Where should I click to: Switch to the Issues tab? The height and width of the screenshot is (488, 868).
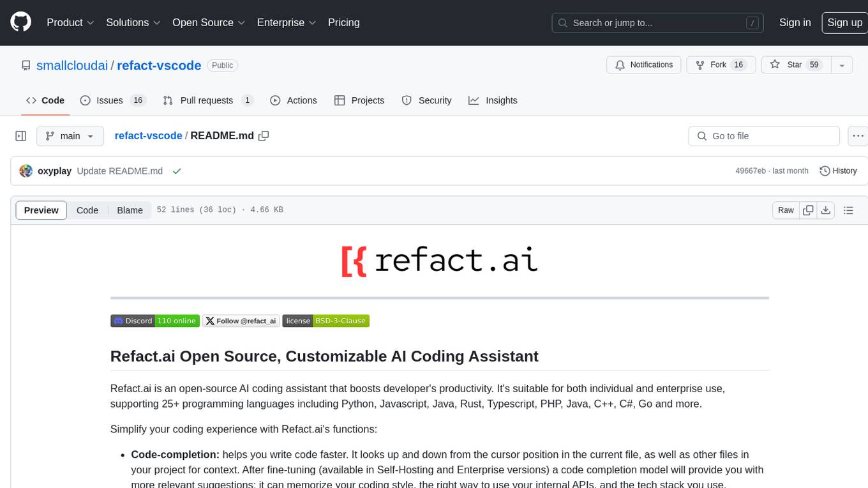click(x=113, y=100)
